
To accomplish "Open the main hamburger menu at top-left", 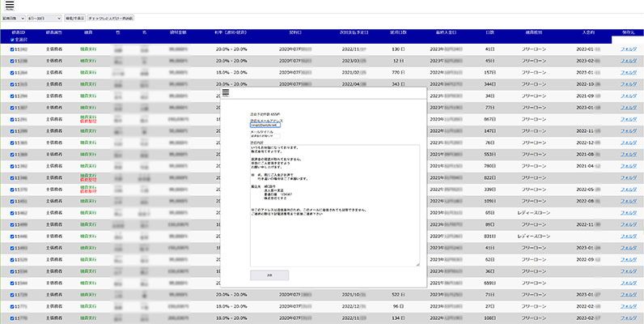I will [9, 6].
